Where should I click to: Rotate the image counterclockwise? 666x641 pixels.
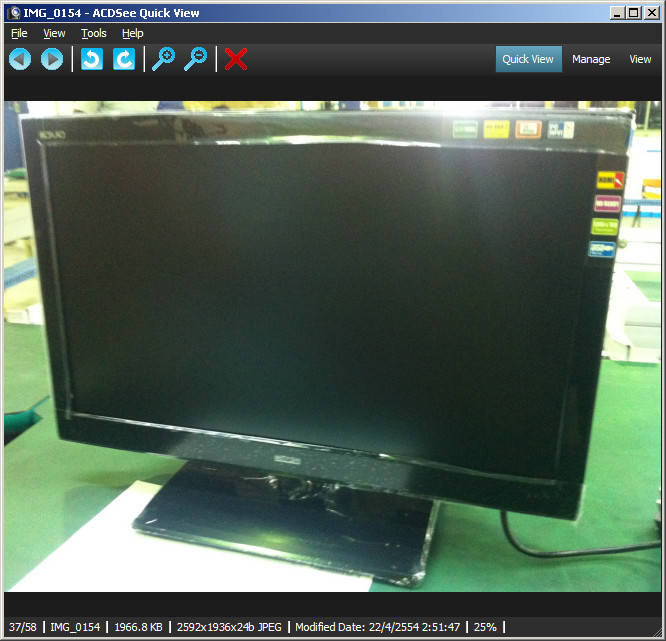coord(92,59)
